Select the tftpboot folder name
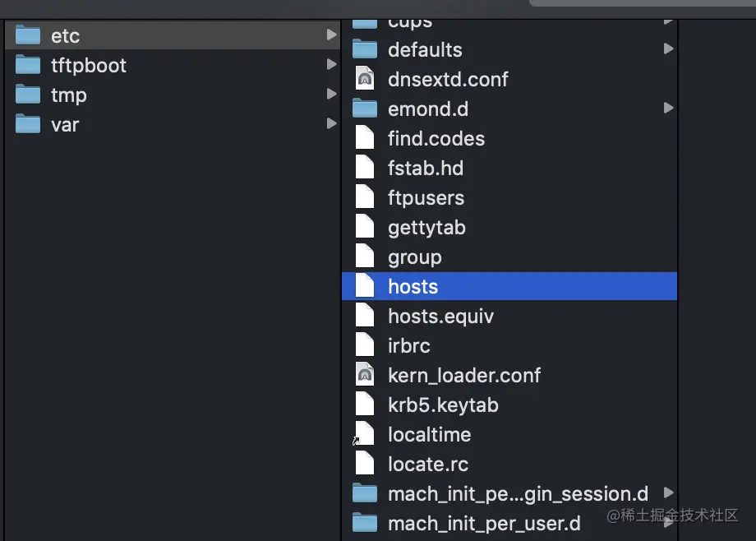This screenshot has height=541, width=756. (89, 66)
